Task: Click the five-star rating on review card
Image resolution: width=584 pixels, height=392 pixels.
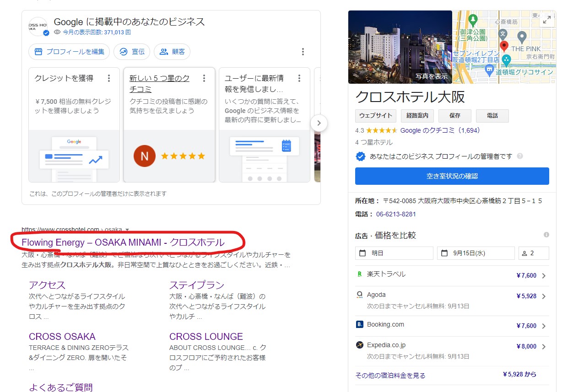Action: click(183, 156)
